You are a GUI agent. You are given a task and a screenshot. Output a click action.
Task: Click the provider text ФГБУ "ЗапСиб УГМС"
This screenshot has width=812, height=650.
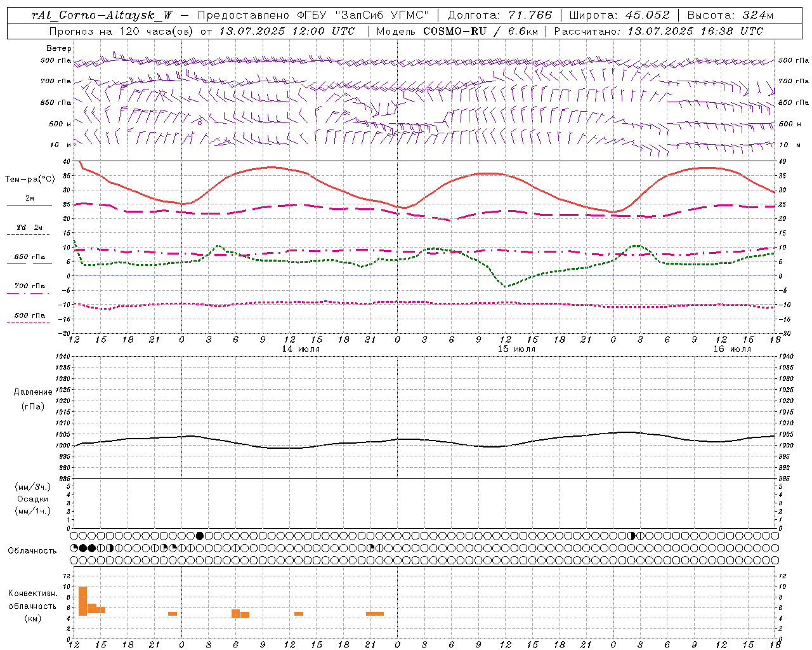[x=363, y=15]
